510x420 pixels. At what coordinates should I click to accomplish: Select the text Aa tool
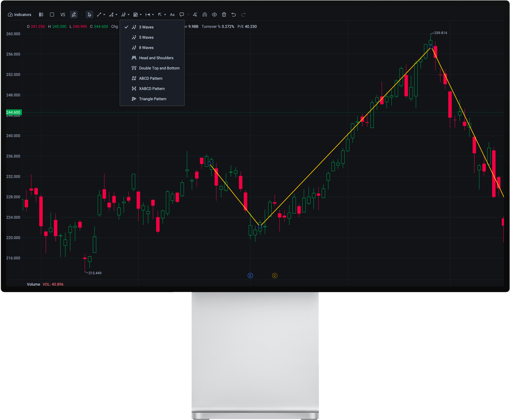pyautogui.click(x=172, y=15)
